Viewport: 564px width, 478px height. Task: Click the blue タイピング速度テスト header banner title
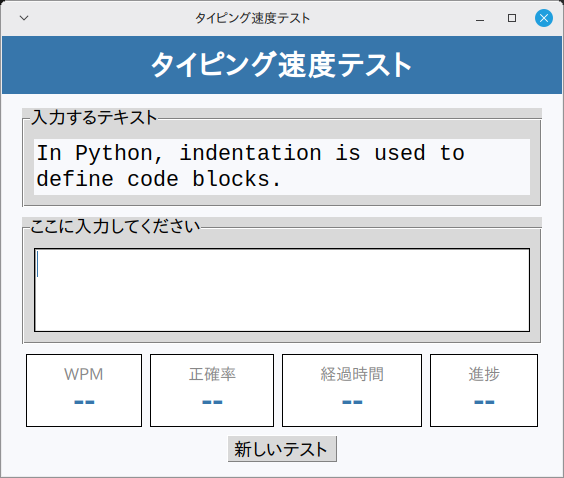281,65
